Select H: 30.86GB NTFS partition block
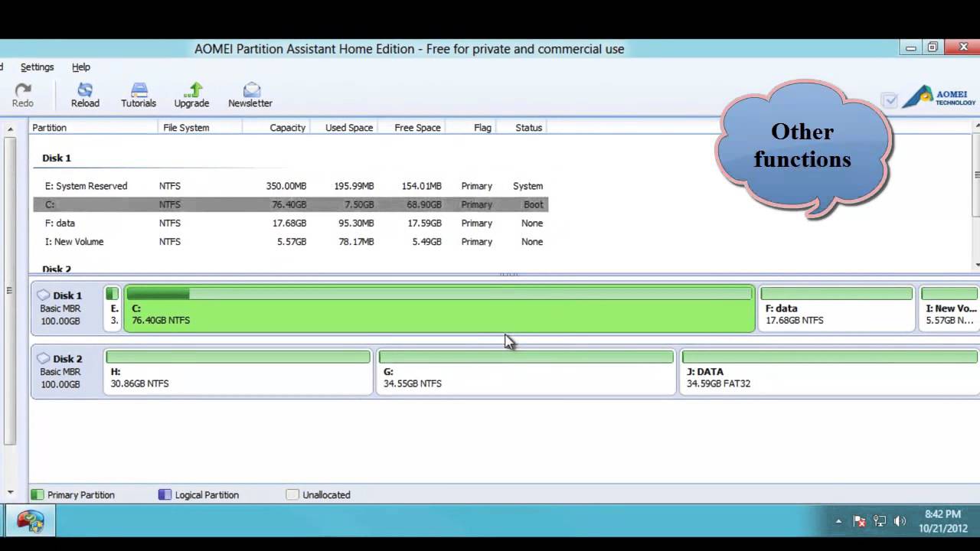Viewport: 980px width, 551px height. (x=238, y=372)
